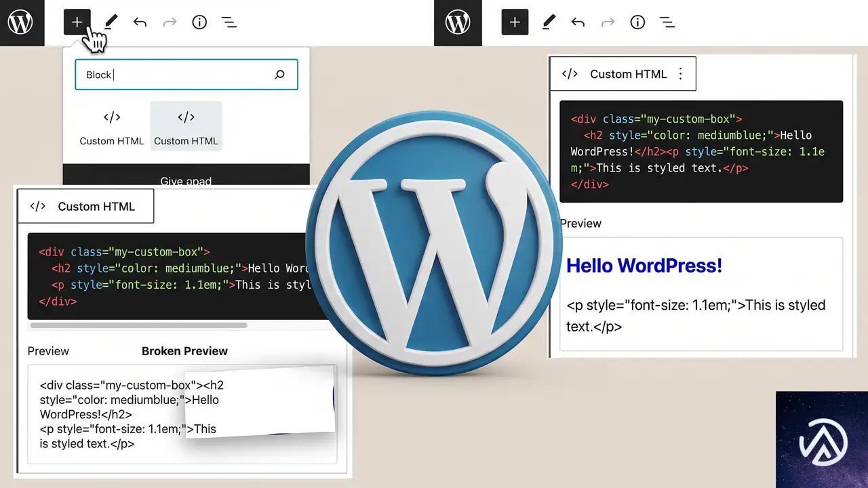Image resolution: width=868 pixels, height=488 pixels.
Task: Open the three-dot options in right block toolbar
Action: click(681, 74)
